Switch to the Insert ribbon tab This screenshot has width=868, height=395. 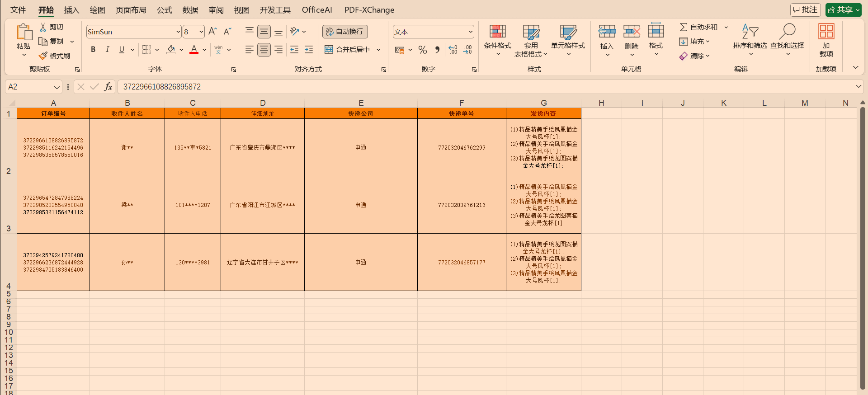click(71, 10)
